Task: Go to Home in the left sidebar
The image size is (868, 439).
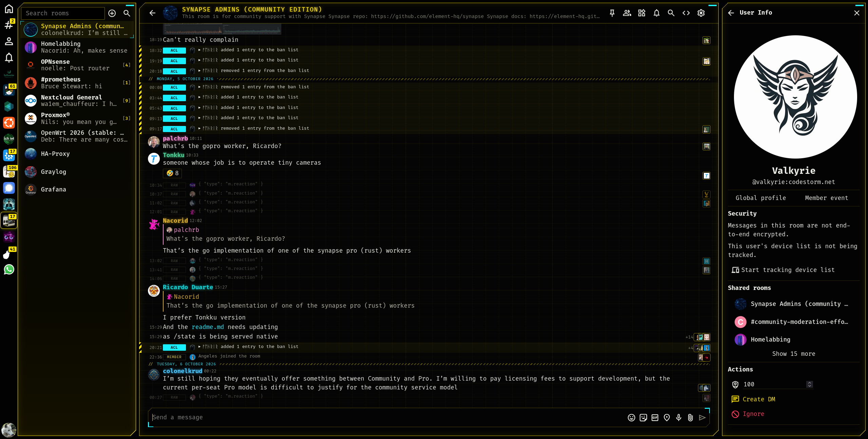Action: (x=9, y=9)
